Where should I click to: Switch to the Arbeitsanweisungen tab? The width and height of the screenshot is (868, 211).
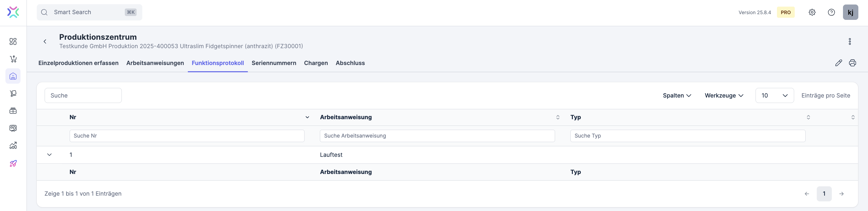click(x=155, y=63)
